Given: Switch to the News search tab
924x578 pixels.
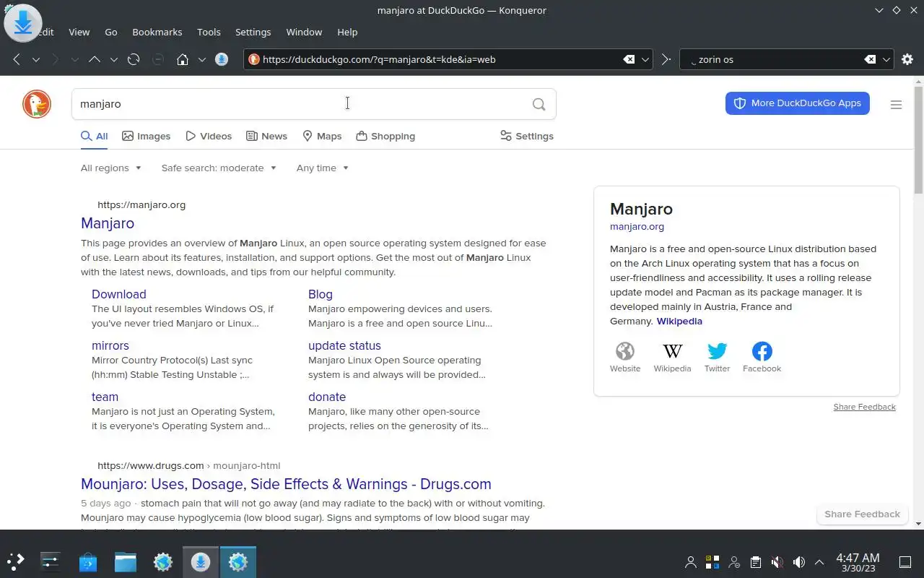Looking at the screenshot, I should 266,136.
